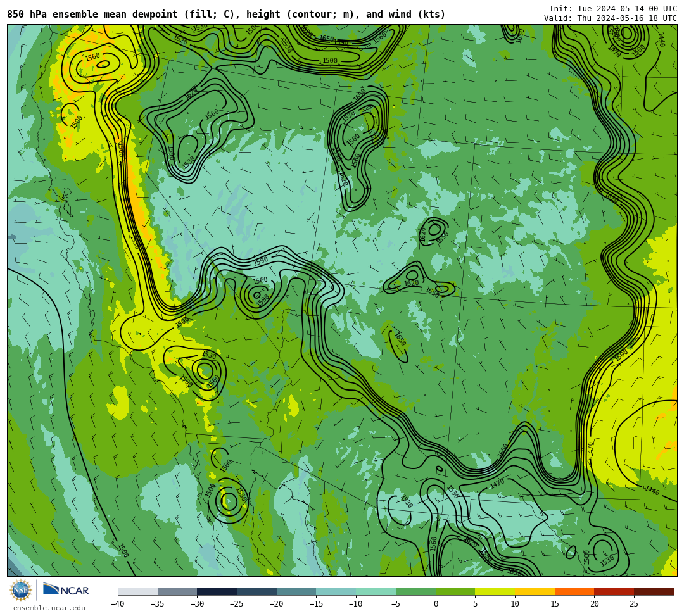Screen dimensions: 684x616
Task: Click the −25 colorbar tick label
Action: click(x=237, y=604)
